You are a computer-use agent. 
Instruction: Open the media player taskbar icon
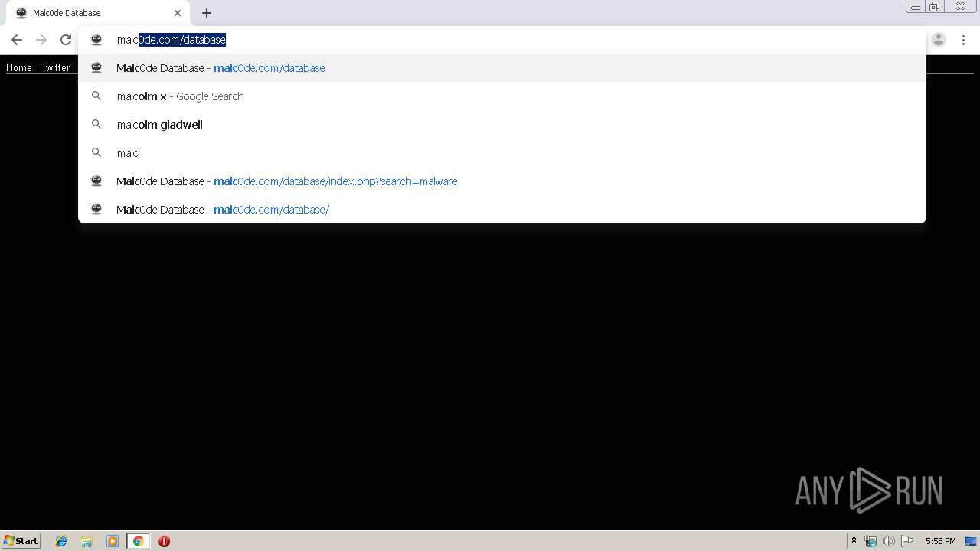coord(113,541)
